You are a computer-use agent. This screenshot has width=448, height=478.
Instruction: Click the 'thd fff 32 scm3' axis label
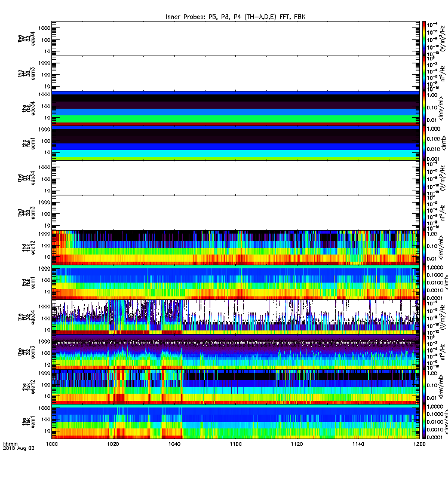click(26, 213)
